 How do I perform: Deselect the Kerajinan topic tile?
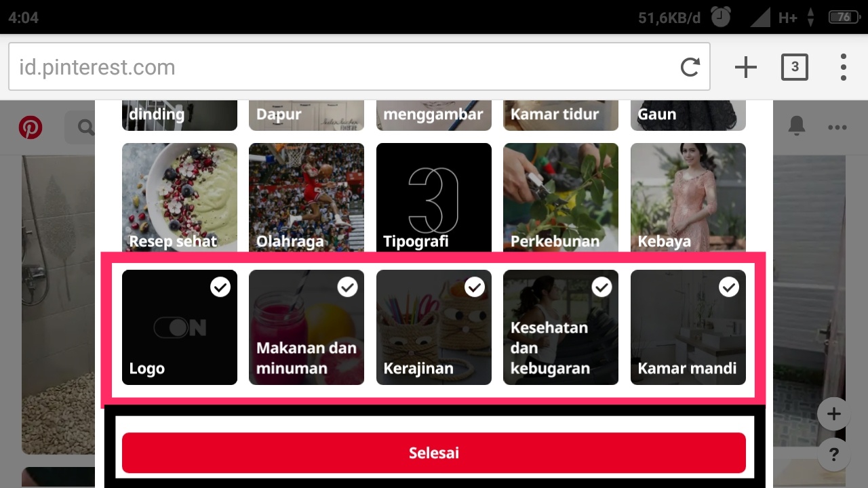[434, 327]
